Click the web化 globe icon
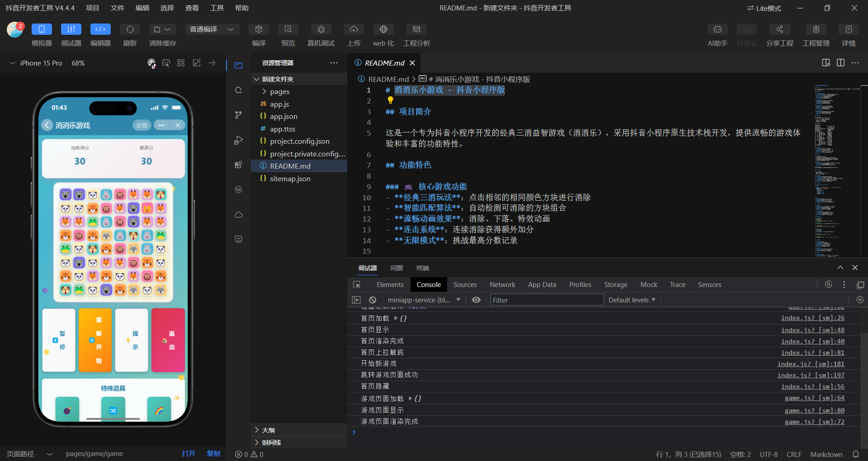This screenshot has height=461, width=868. click(383, 29)
